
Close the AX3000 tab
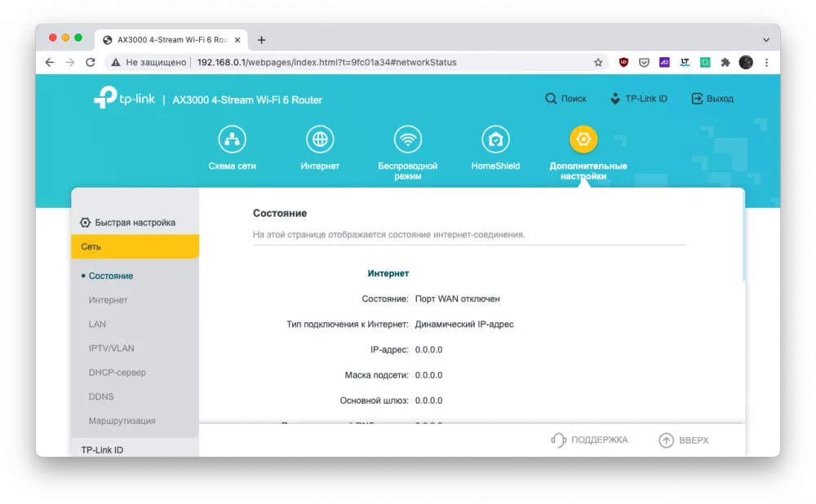(x=237, y=40)
